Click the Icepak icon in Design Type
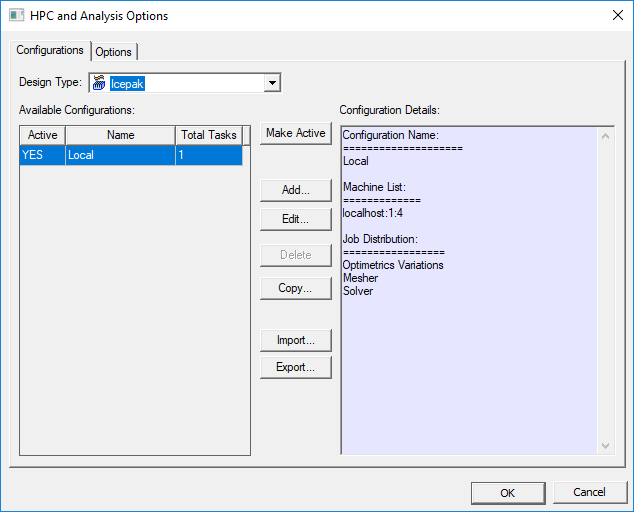The height and width of the screenshot is (512, 634). pos(99,83)
